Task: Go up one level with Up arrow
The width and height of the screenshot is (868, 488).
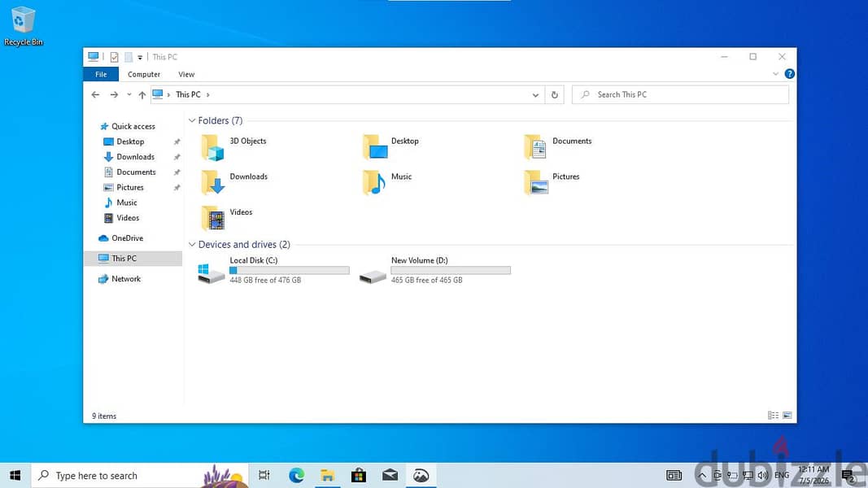Action: [x=142, y=94]
